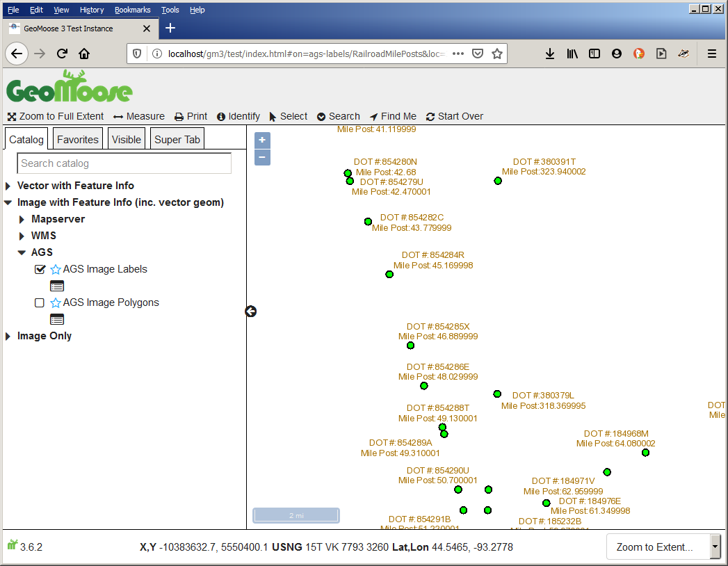Expand the WMS group

[x=22, y=236]
